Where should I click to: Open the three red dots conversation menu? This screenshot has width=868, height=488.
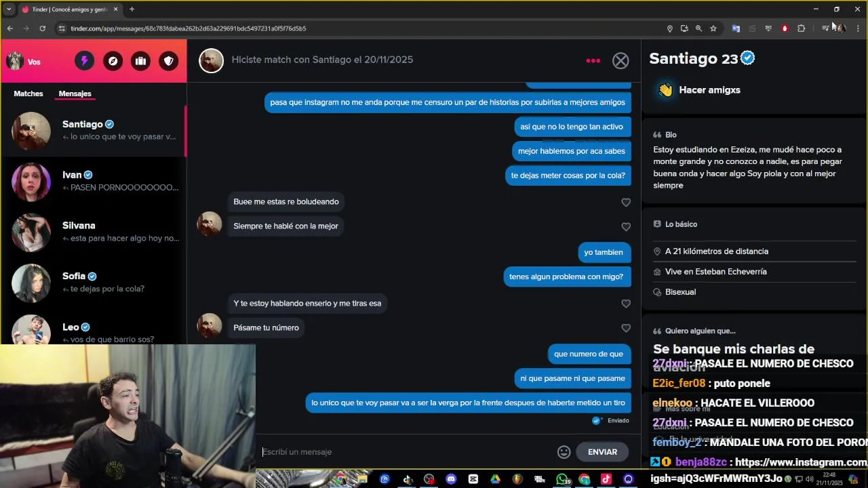pos(593,61)
